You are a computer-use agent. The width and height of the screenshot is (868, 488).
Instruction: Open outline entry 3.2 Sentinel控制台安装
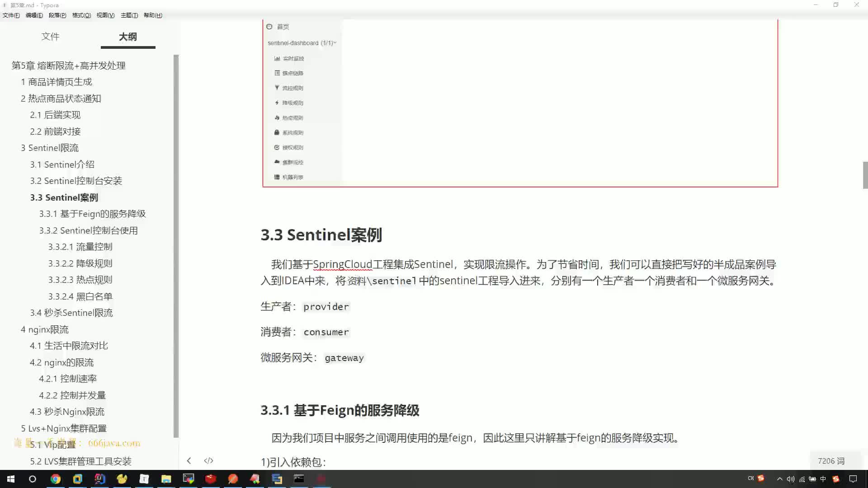(76, 181)
